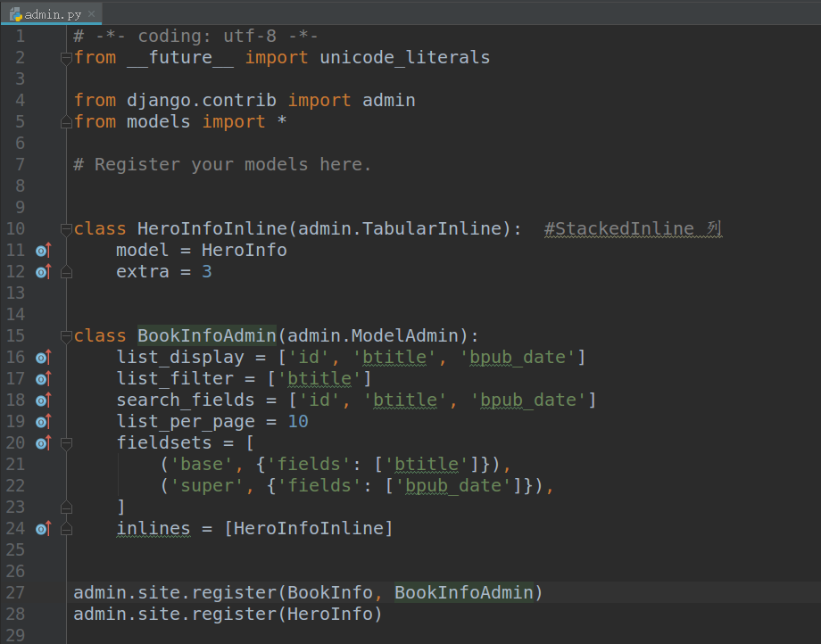Click the 'list_filter' attribute

tap(175, 379)
